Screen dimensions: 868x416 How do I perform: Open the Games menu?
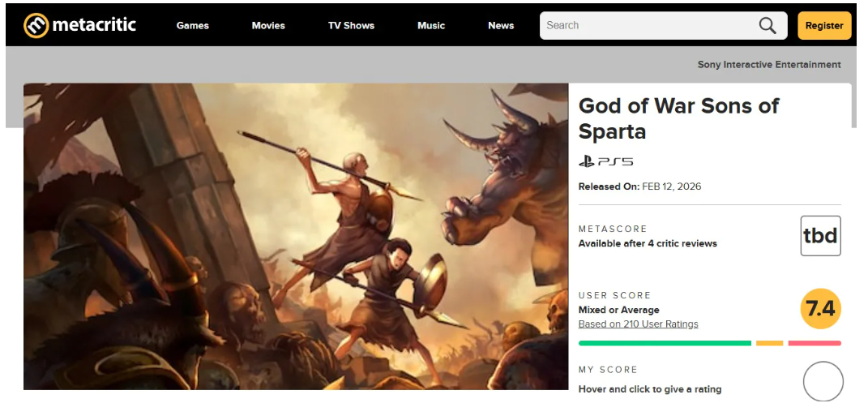click(193, 26)
